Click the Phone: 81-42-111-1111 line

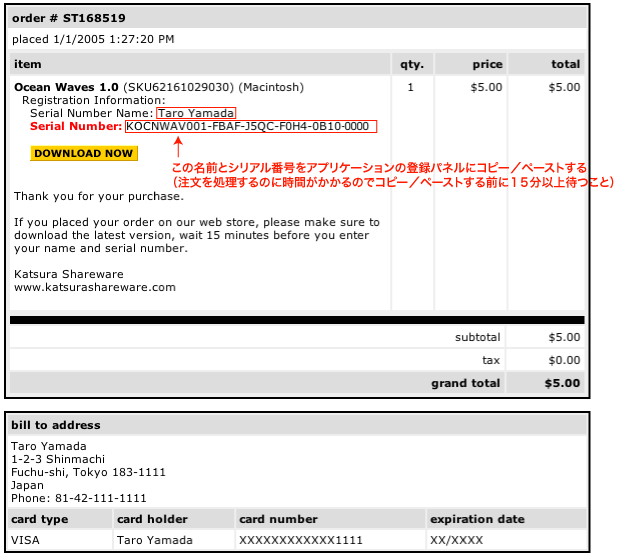[x=79, y=498]
